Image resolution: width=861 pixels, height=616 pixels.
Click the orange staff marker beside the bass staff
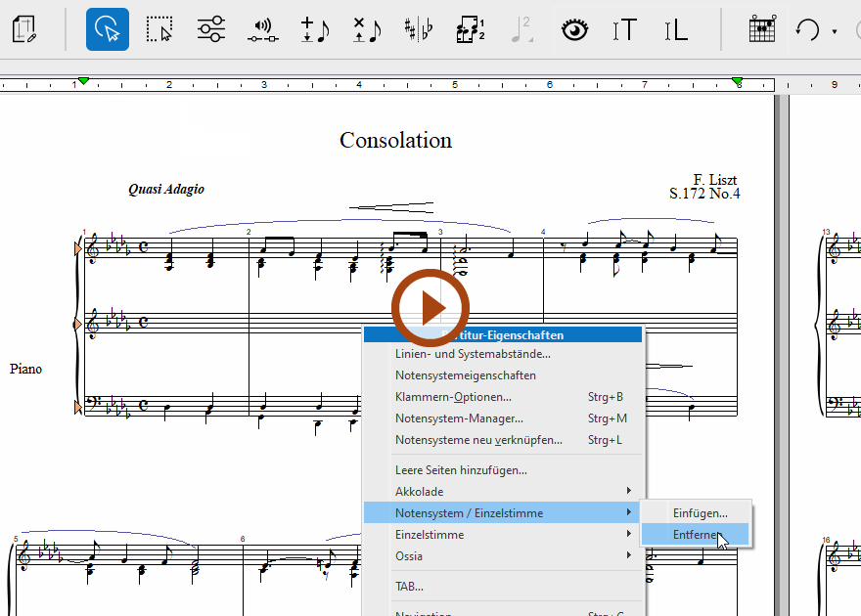coord(78,407)
